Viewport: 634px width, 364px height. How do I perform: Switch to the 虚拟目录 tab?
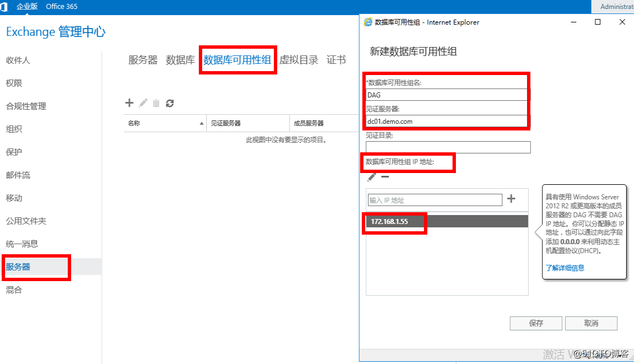299,60
